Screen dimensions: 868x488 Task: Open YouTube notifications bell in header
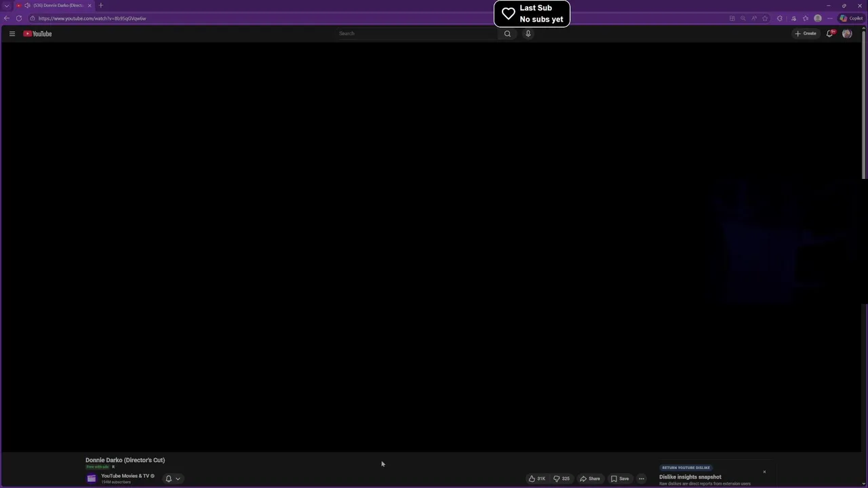tap(829, 33)
